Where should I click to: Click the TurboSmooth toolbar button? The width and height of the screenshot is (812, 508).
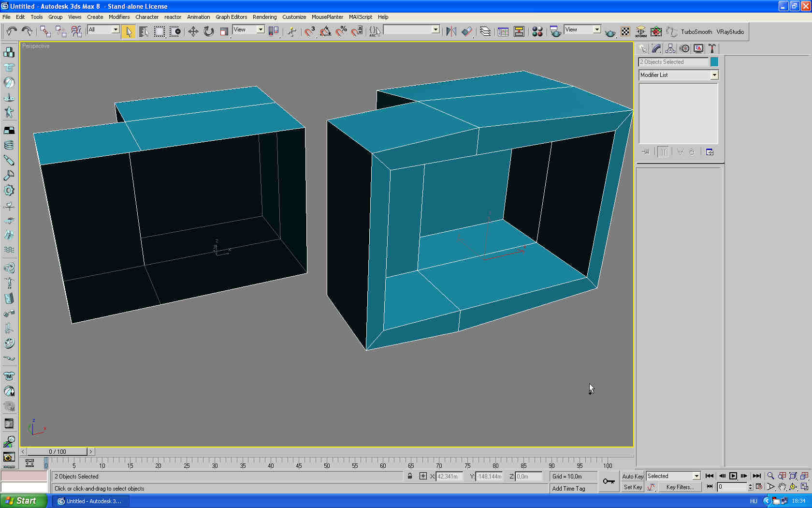[696, 32]
